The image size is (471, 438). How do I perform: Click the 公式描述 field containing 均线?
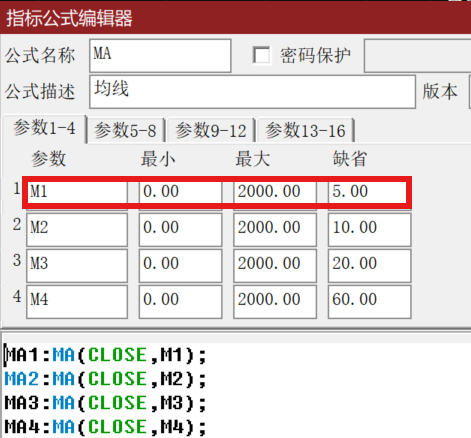[x=252, y=92]
